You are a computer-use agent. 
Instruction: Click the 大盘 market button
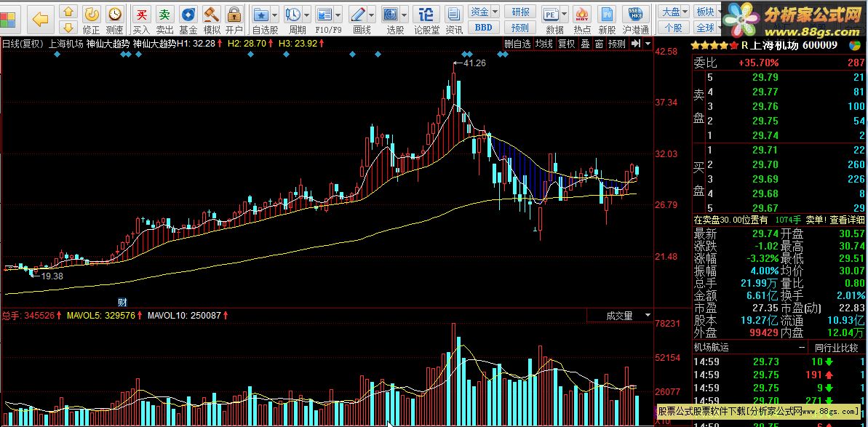click(x=670, y=11)
